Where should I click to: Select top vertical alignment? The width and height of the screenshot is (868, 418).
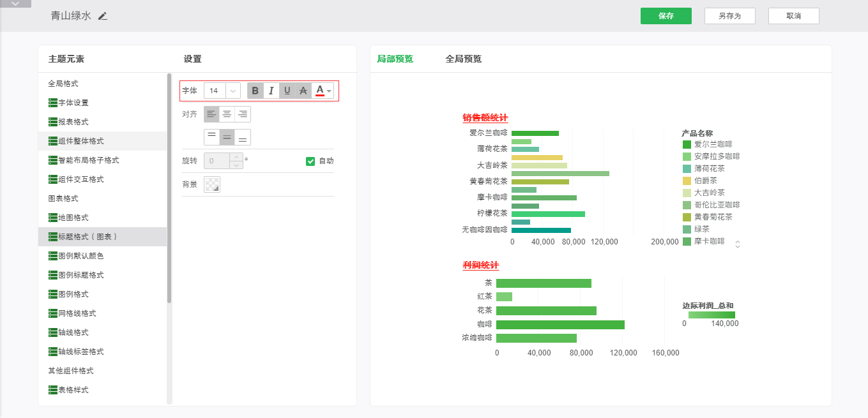211,137
